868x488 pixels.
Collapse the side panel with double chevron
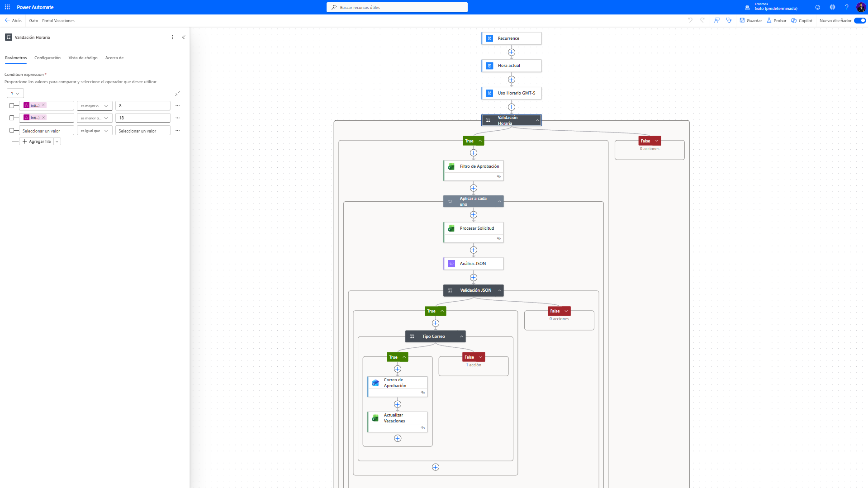183,37
